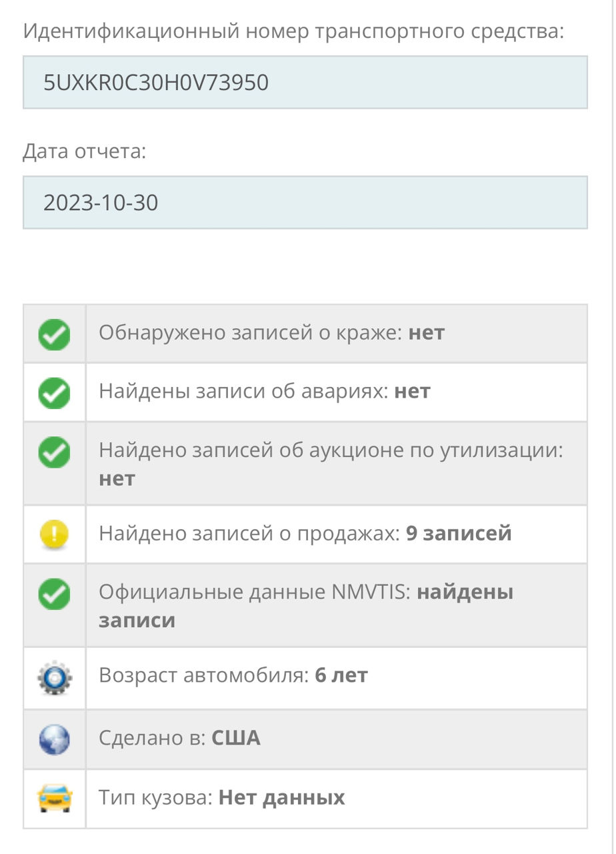Click the globe icon for country of manufacture
Image resolution: width=616 pixels, height=854 pixels.
pyautogui.click(x=54, y=740)
